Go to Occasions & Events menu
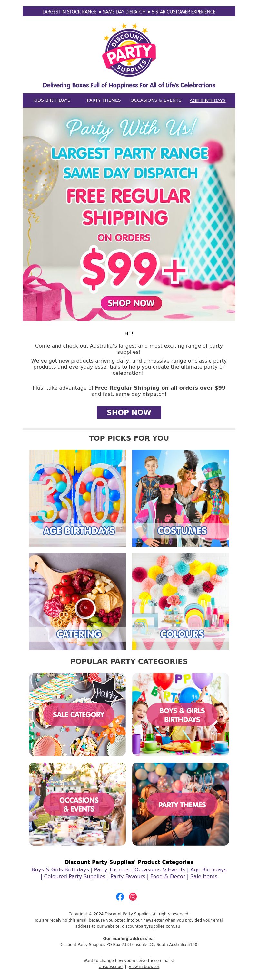258x980 pixels. point(156,100)
